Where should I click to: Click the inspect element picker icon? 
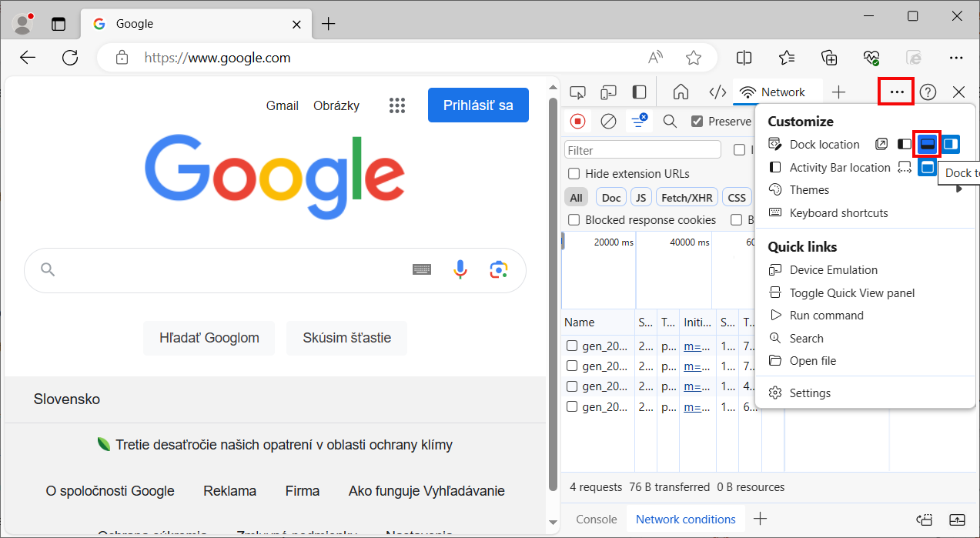tap(577, 92)
